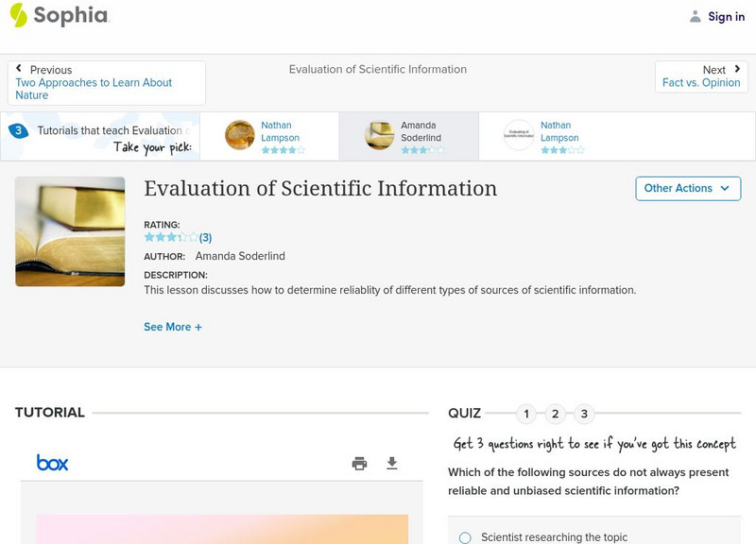Select Amanda Soderlind tutorial tab
This screenshot has width=756, height=544.
pos(408,136)
